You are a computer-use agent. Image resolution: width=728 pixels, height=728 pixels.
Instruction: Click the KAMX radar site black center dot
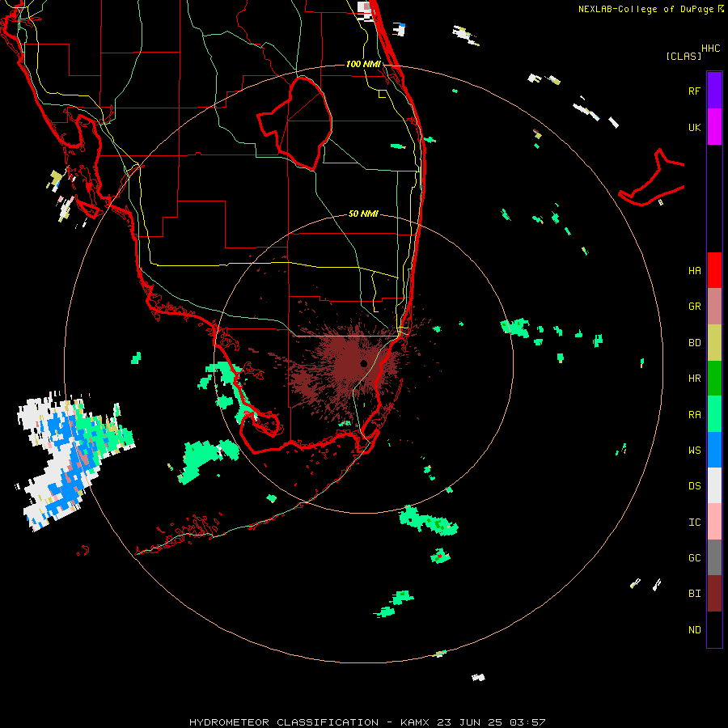point(363,363)
